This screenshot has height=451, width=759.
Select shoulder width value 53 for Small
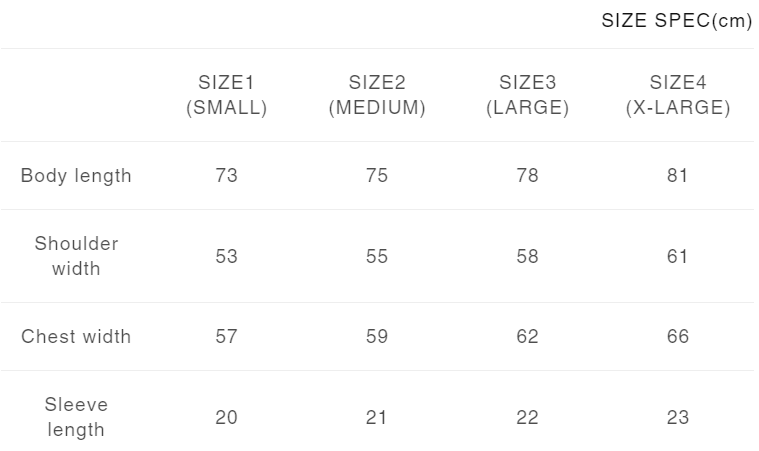[227, 257]
